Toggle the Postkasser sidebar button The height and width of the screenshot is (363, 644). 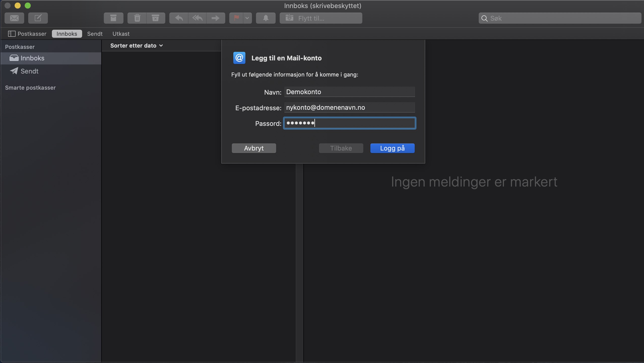click(x=27, y=34)
